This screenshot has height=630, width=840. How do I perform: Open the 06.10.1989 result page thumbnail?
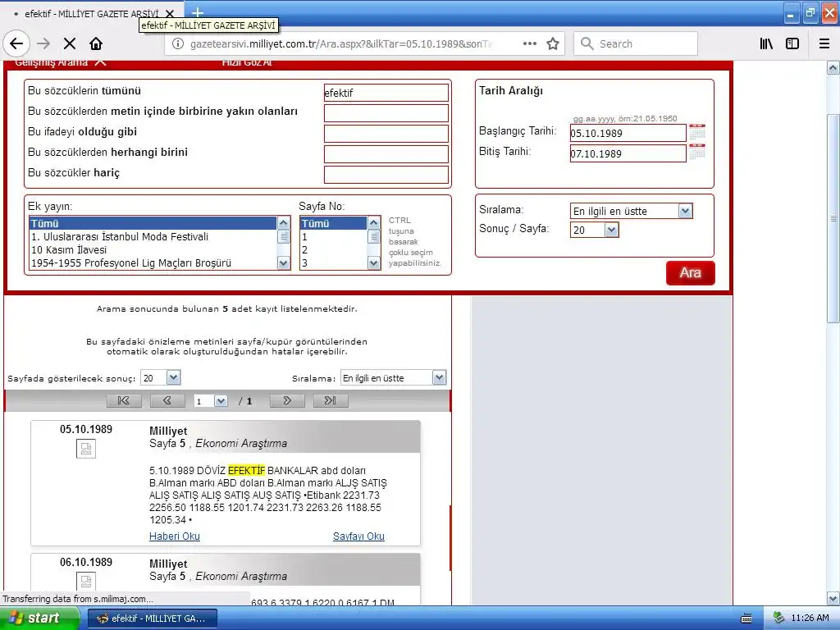point(86,582)
